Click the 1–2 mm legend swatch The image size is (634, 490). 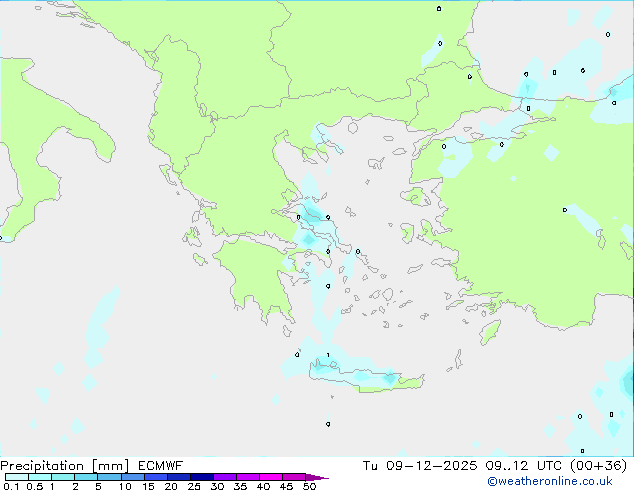tap(63, 477)
